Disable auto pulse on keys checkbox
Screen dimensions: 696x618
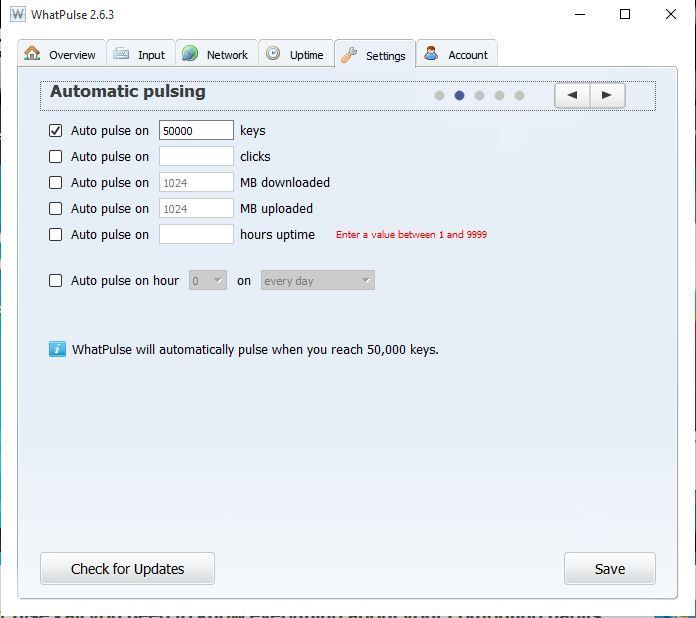pyautogui.click(x=55, y=131)
